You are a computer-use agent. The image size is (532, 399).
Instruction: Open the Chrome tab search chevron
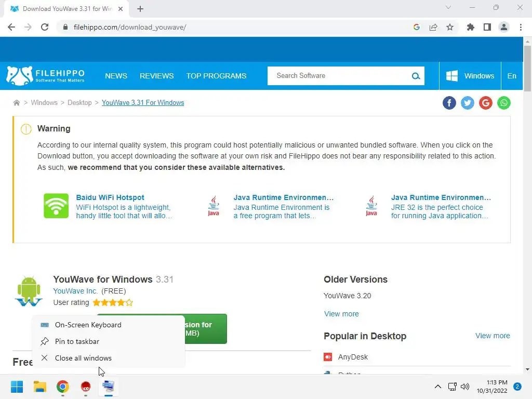click(448, 7)
